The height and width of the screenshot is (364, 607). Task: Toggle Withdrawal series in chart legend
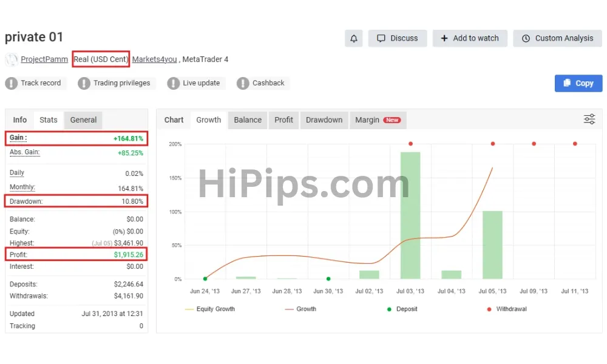click(x=507, y=309)
